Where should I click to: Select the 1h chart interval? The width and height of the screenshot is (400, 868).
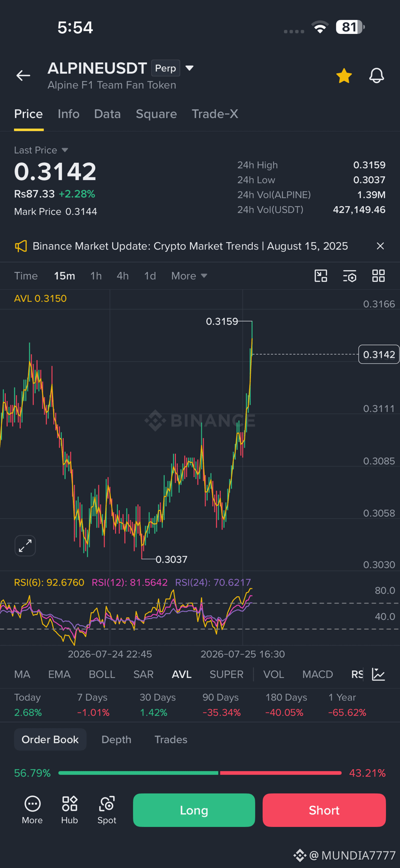[x=96, y=276]
